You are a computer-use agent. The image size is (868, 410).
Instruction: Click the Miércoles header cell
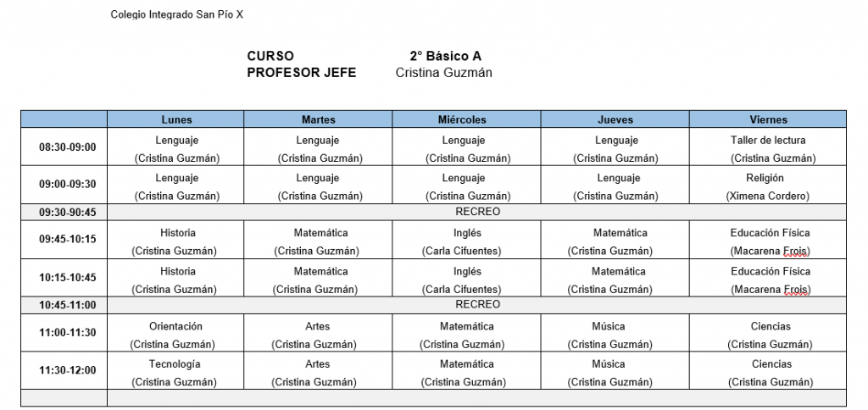pyautogui.click(x=467, y=119)
